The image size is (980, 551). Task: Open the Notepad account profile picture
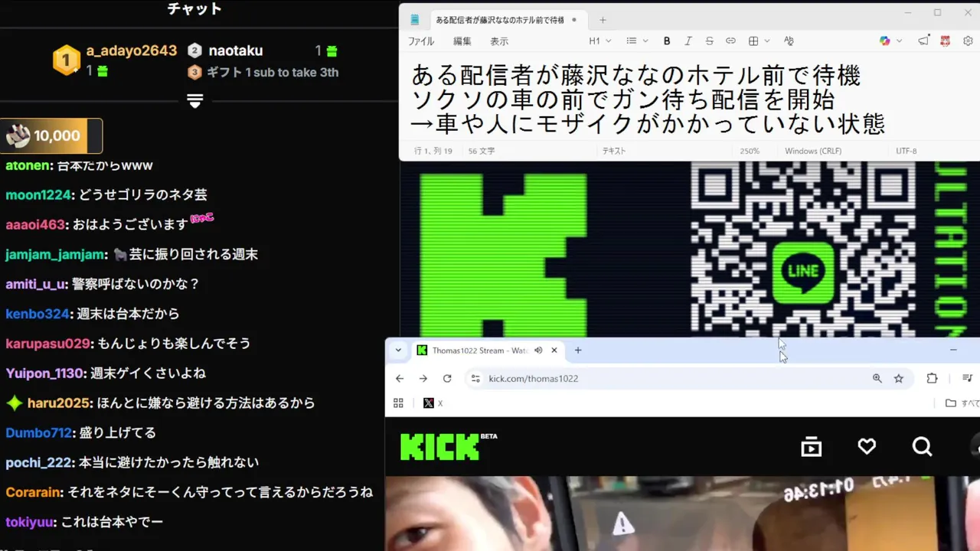(x=946, y=41)
